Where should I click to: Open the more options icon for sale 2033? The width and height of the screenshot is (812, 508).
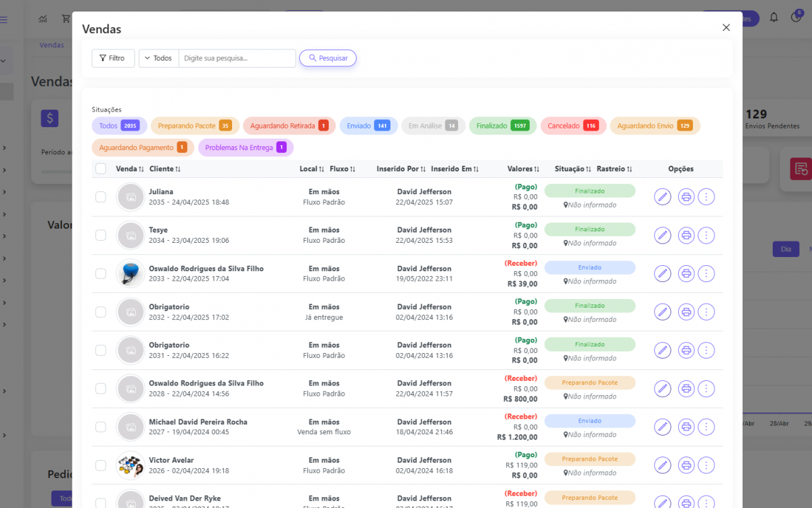click(706, 274)
